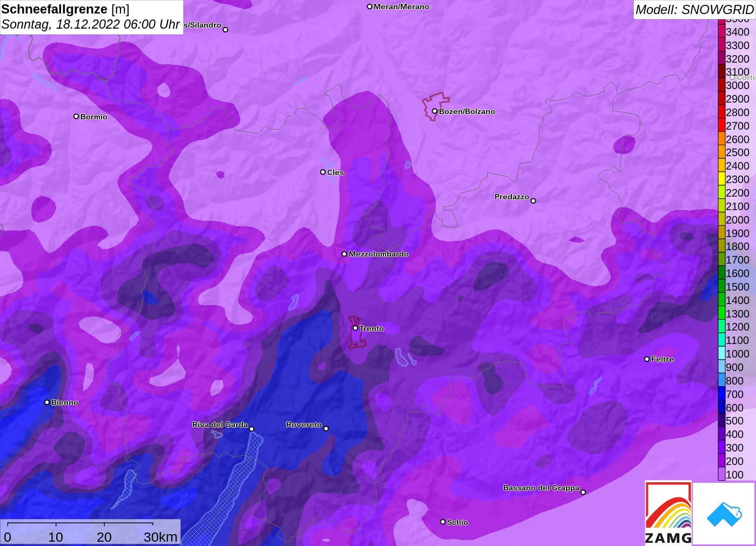Click the Mezzolombardo city marker dot
This screenshot has width=756, height=546.
[345, 254]
